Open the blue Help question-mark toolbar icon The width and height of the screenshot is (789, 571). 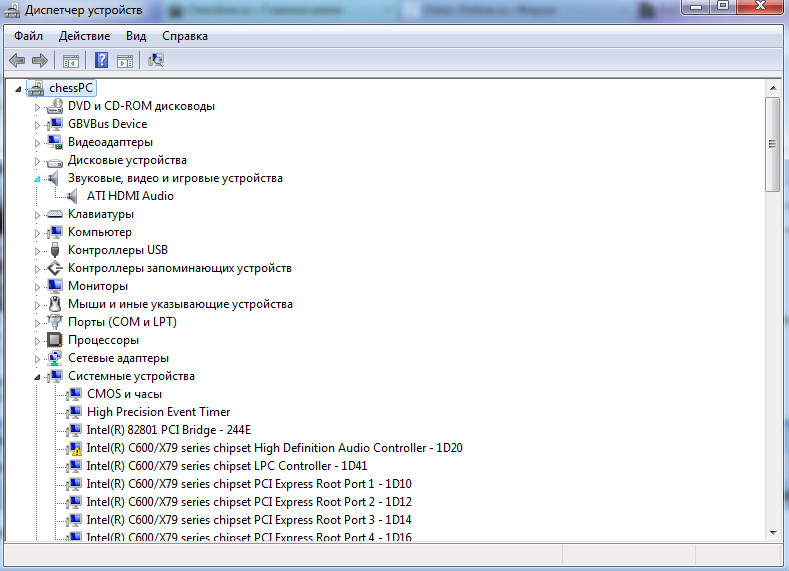[101, 60]
